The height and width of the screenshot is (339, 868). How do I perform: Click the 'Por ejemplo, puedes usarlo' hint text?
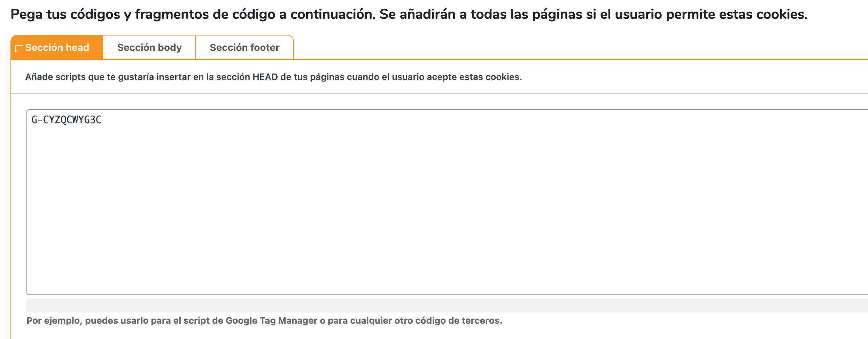[264, 321]
